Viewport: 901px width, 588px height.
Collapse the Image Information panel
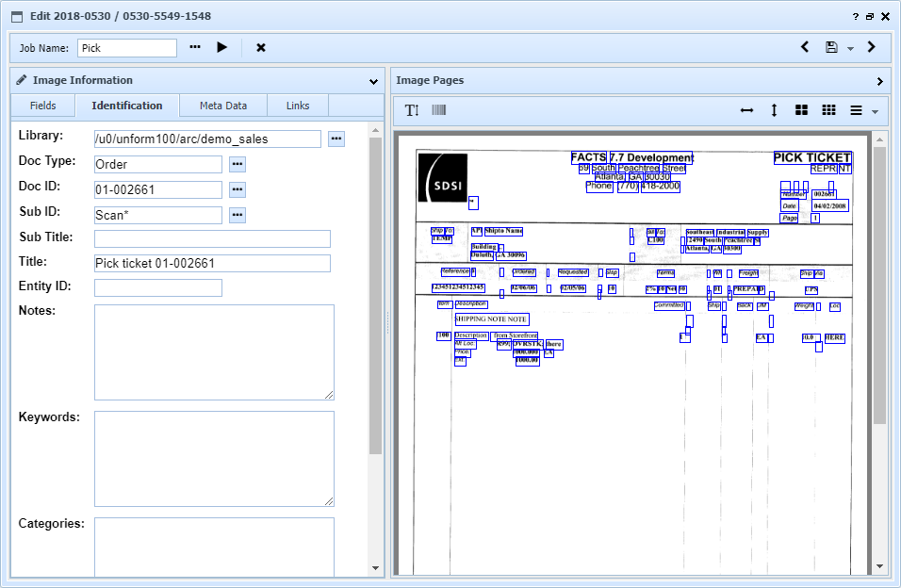click(x=374, y=81)
